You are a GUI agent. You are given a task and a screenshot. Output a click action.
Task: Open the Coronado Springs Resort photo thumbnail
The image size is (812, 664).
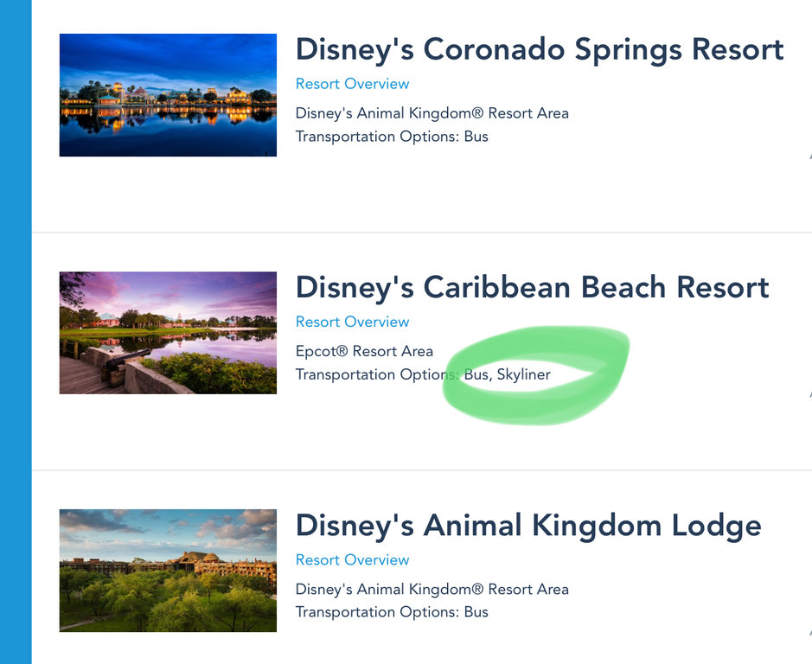[x=168, y=95]
